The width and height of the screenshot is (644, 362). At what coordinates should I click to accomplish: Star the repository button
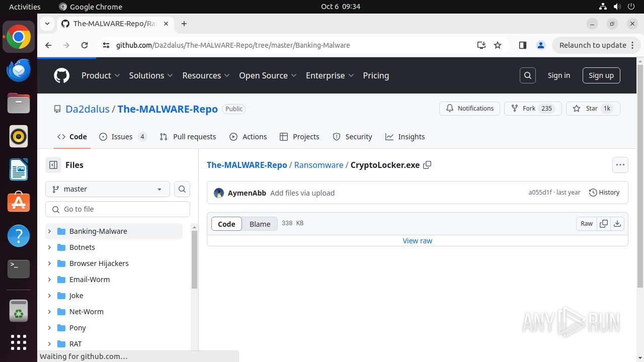click(593, 109)
